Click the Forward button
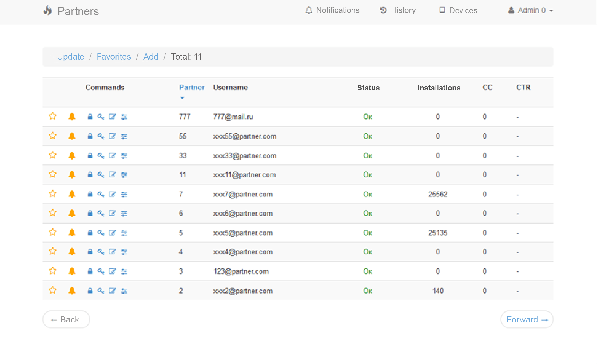The image size is (597, 364). [527, 319]
